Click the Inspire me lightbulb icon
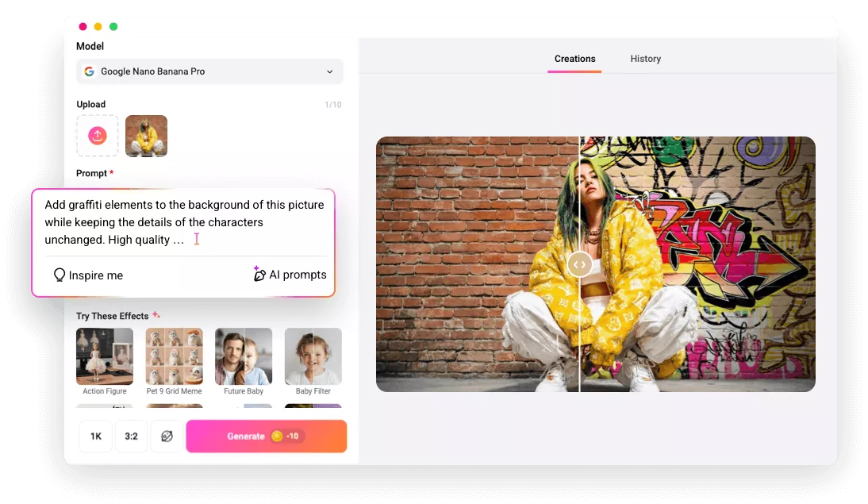 click(x=60, y=275)
